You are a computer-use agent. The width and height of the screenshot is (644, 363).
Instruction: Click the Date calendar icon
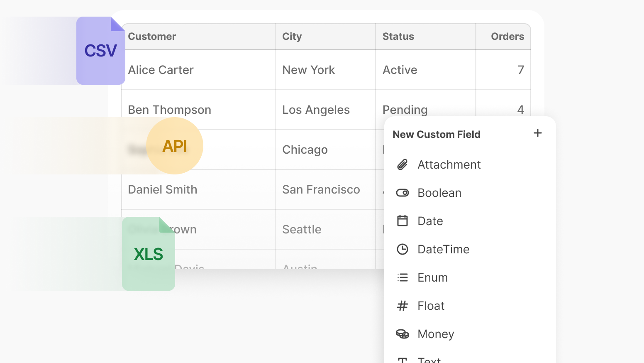402,221
